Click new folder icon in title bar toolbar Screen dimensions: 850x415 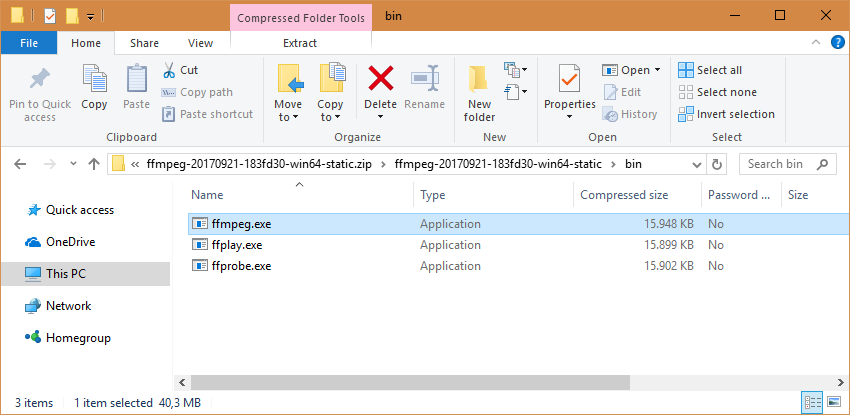(x=72, y=16)
